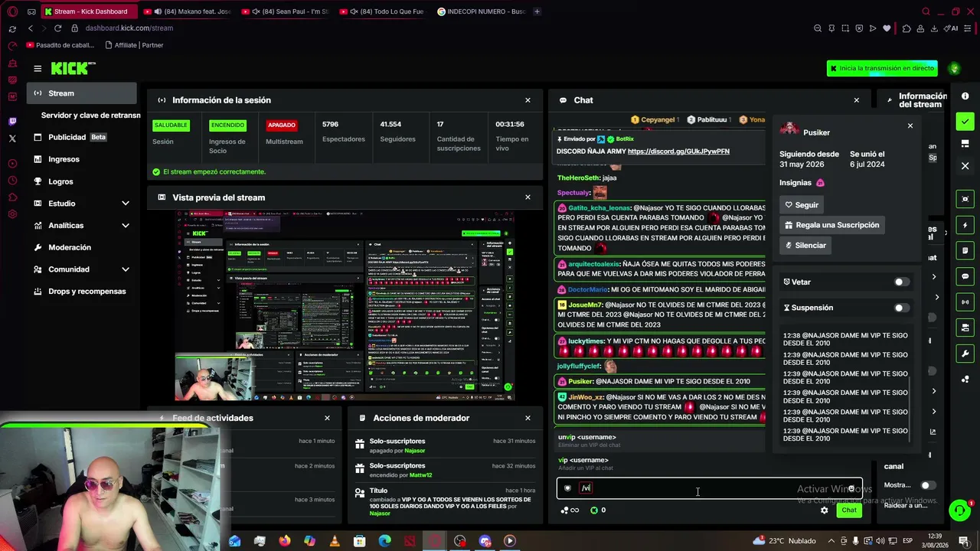
Task: Click the heart bookmark icon in the address bar
Action: 887,28
